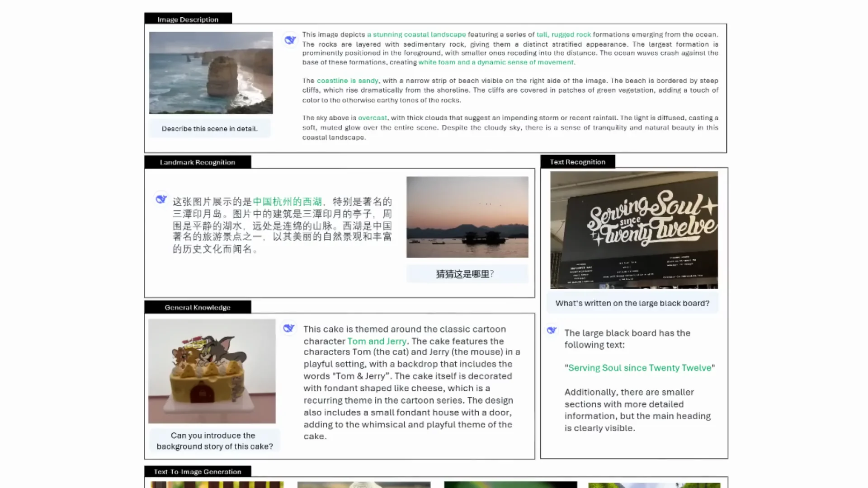This screenshot has width=868, height=488.
Task: Toggle the Image Description section header
Action: click(x=188, y=19)
